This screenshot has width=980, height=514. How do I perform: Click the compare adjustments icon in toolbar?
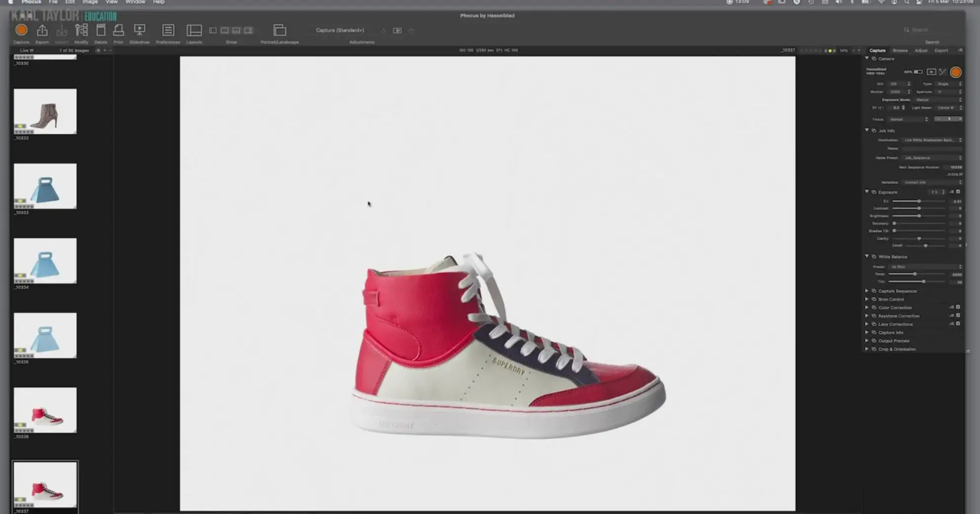[x=397, y=31]
